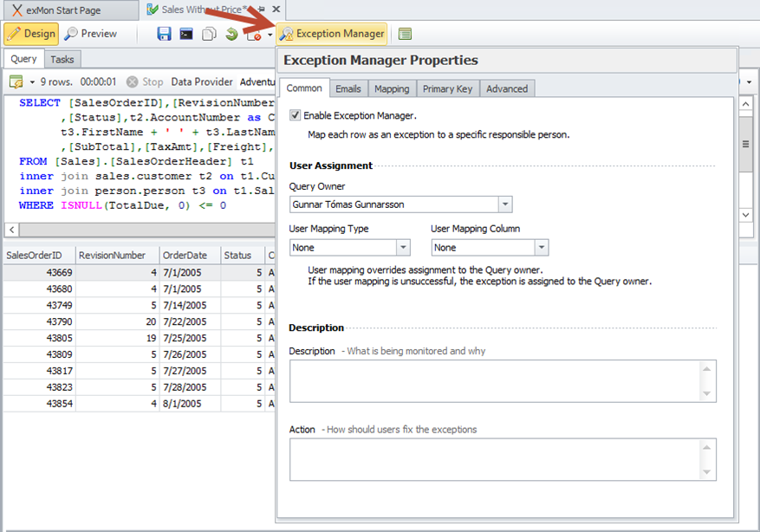
Task: Click the toolbar icon with red stop badge
Action: click(254, 35)
